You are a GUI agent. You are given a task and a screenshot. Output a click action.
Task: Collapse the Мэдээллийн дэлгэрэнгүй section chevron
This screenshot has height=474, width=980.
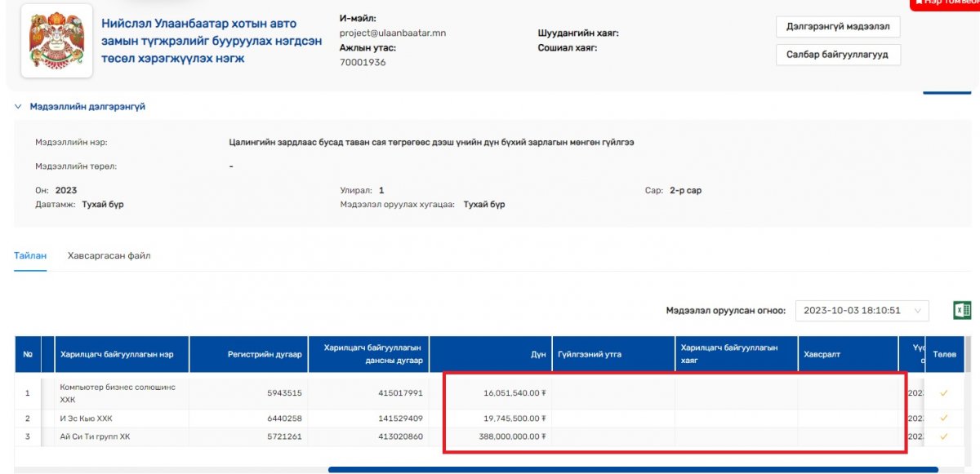18,107
